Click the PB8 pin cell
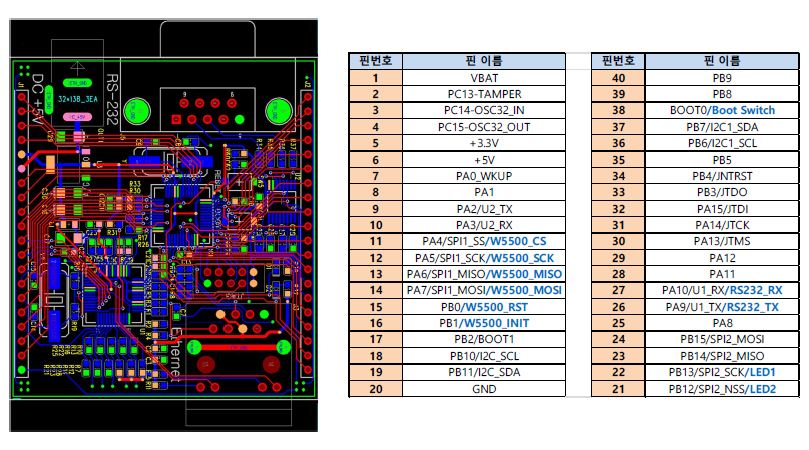The height and width of the screenshot is (450, 809). pyautogui.click(x=722, y=94)
